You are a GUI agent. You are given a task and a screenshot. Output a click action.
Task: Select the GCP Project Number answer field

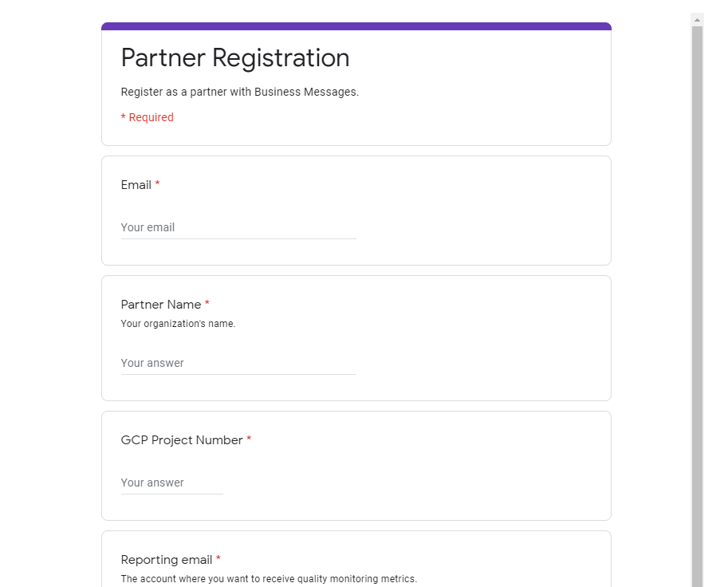(x=171, y=483)
